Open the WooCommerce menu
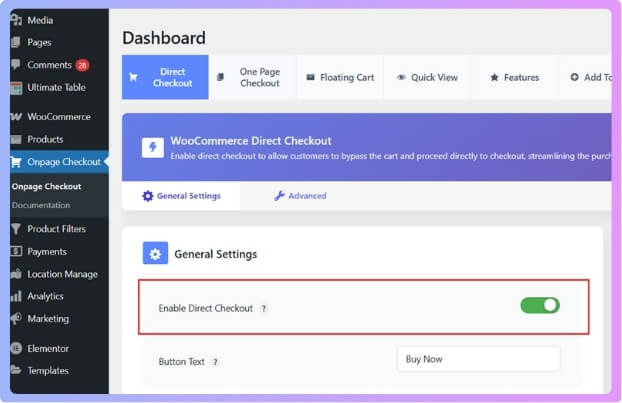622x403 pixels. pyautogui.click(x=59, y=117)
